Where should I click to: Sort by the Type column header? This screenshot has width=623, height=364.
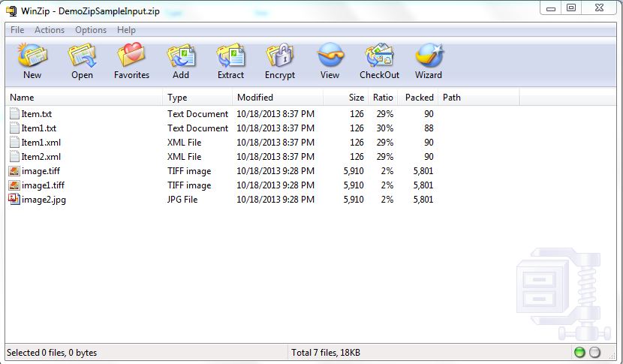tap(197, 98)
